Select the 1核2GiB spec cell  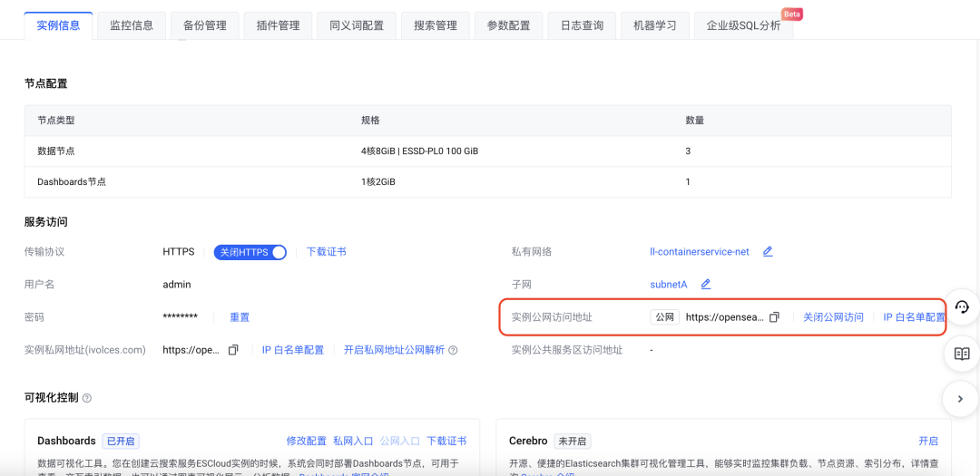click(378, 182)
